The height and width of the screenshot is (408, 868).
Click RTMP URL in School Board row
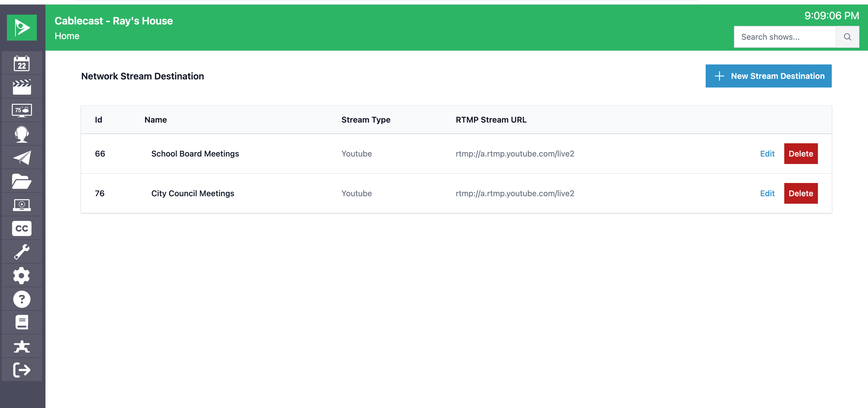515,154
